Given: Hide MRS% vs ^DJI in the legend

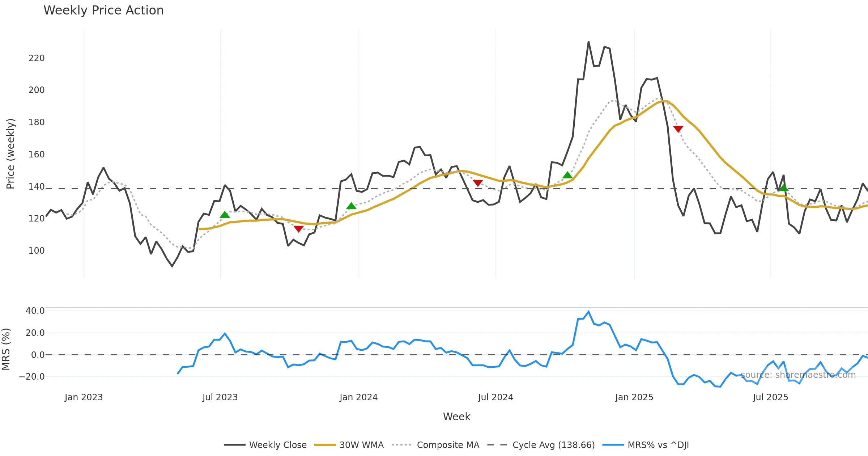Looking at the screenshot, I should coord(658,445).
